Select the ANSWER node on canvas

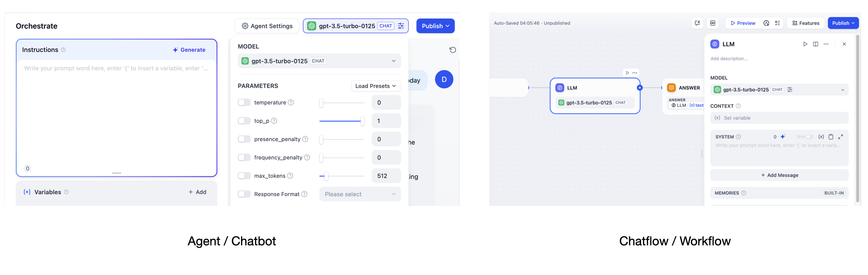click(683, 97)
